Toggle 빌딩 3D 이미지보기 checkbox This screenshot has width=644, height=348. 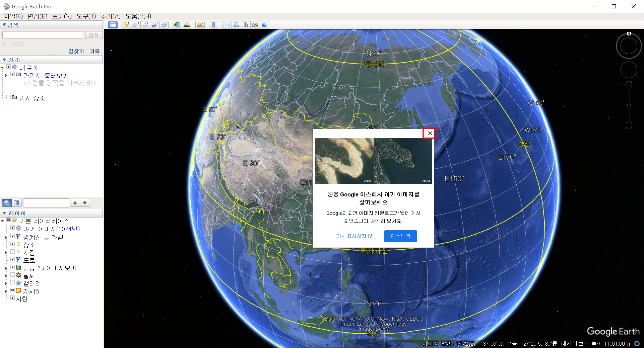pos(12,267)
